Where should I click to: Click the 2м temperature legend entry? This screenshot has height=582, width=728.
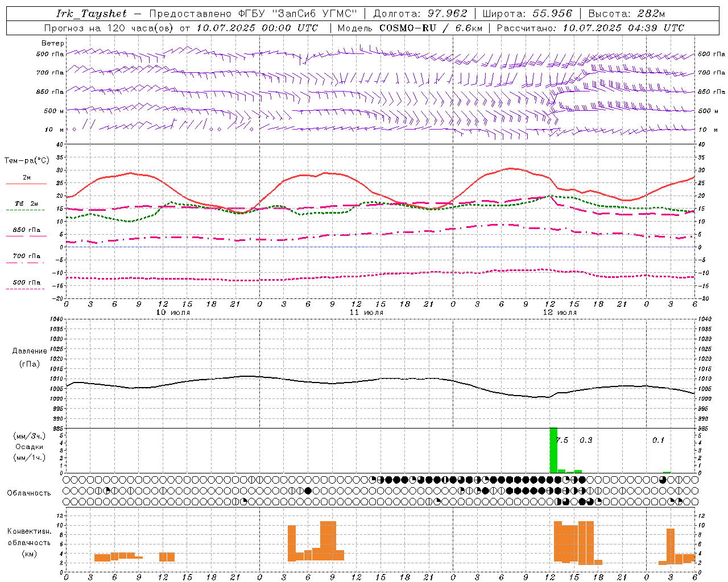point(27,178)
